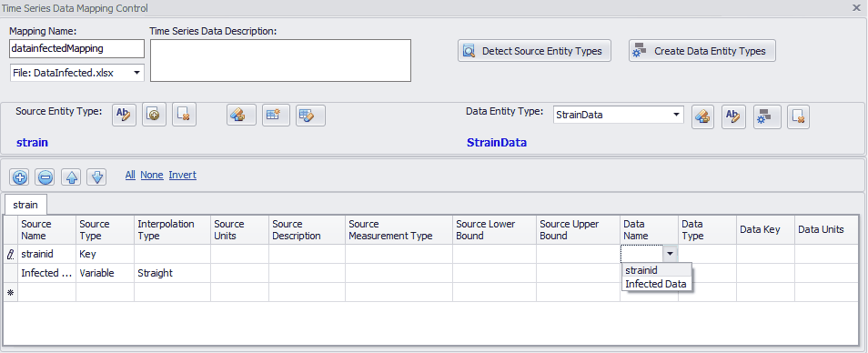Rename data entity type with Ab pencil icon
This screenshot has height=353, width=868.
click(733, 116)
